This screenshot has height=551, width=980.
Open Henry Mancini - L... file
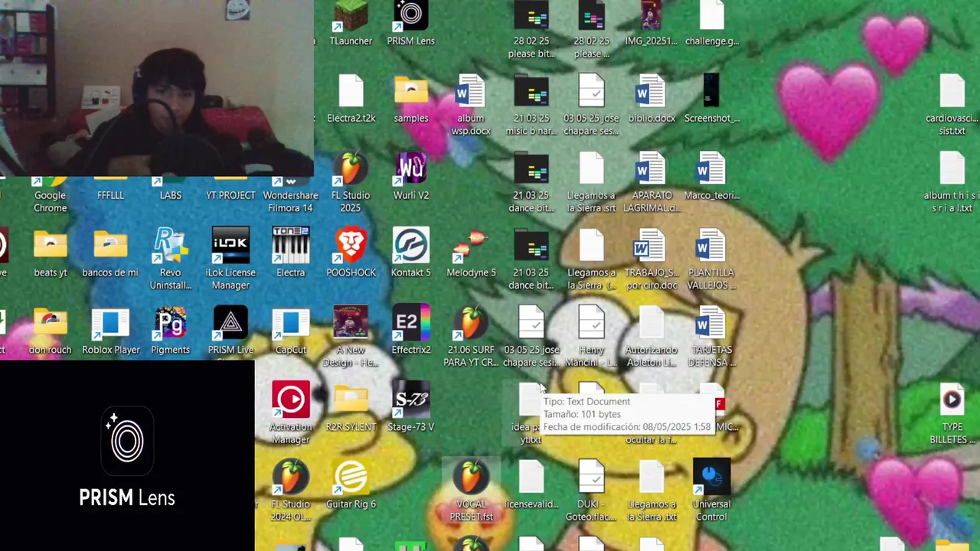coord(591,337)
